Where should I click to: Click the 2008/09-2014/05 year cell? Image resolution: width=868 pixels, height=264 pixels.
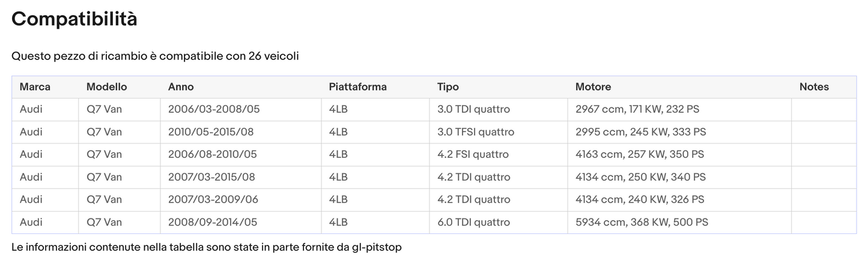212,223
